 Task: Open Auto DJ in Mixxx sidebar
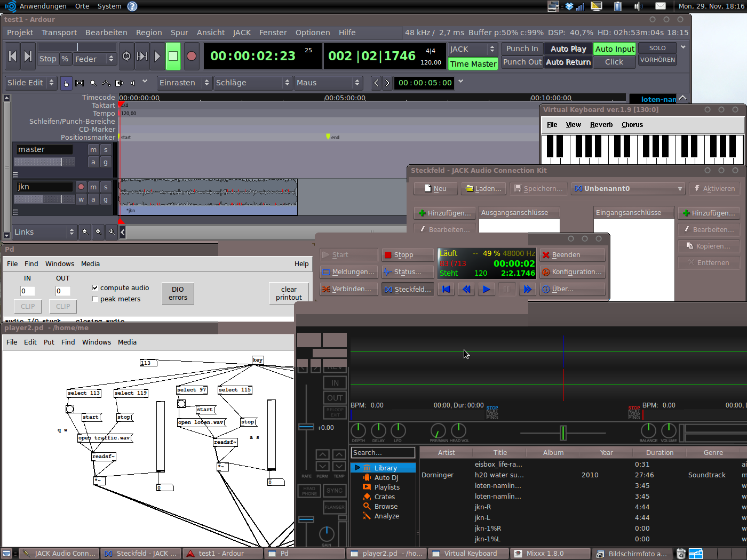coord(387,477)
